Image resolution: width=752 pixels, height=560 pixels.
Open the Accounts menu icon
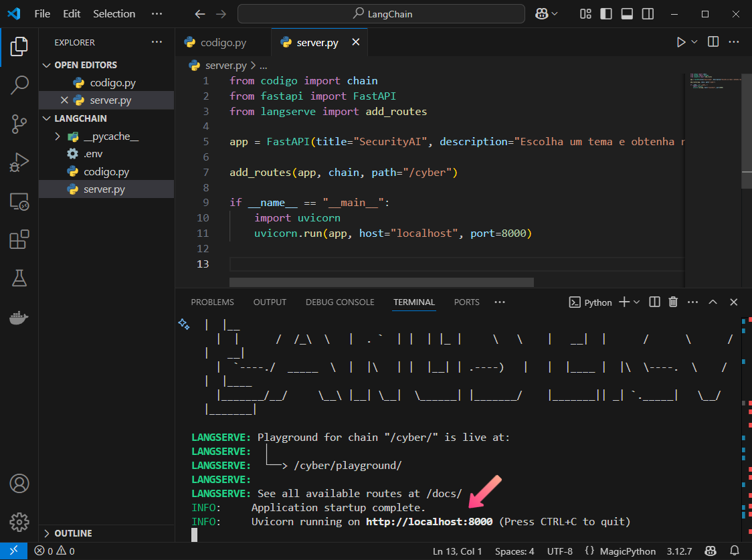coord(19,483)
